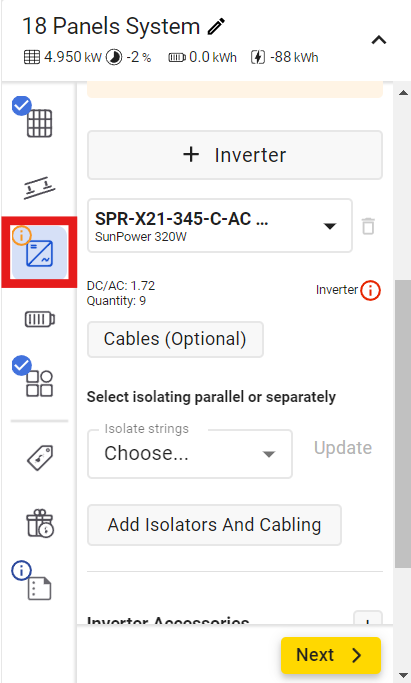This screenshot has width=411, height=683.
Task: Click the vertical scrollbar thumb
Action: (x=403, y=424)
